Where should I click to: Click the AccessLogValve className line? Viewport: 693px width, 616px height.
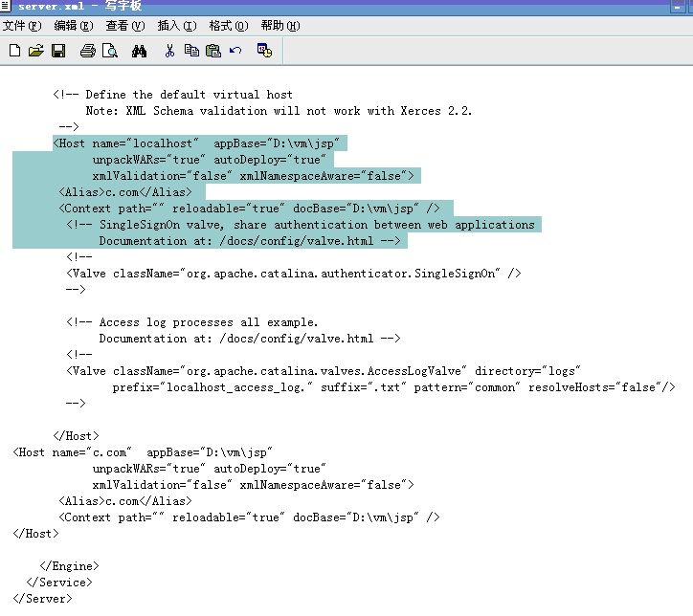(x=324, y=371)
